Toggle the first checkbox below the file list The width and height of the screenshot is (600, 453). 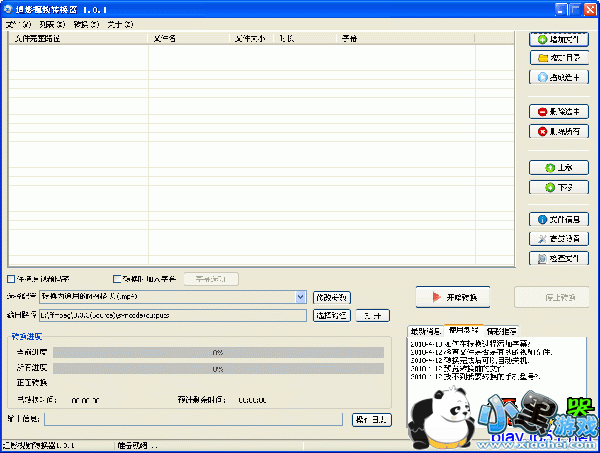11,279
